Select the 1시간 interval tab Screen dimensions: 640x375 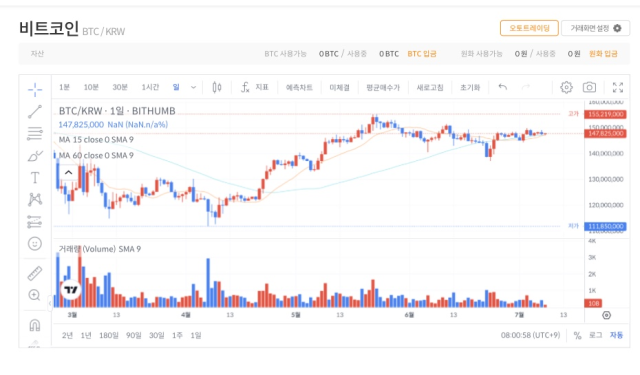tap(150, 87)
